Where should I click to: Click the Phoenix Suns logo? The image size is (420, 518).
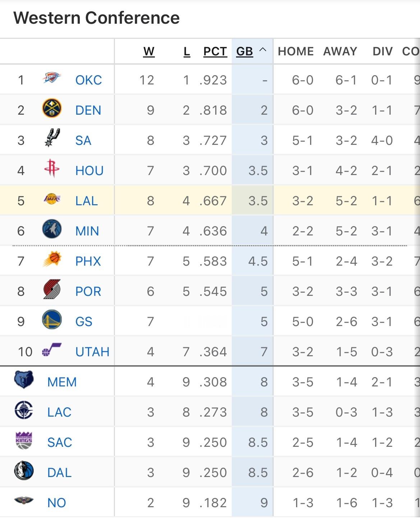(52, 260)
